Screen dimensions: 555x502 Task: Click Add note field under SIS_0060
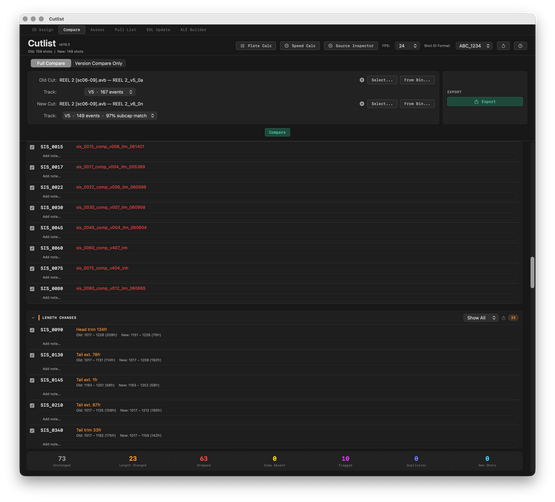[x=280, y=257]
